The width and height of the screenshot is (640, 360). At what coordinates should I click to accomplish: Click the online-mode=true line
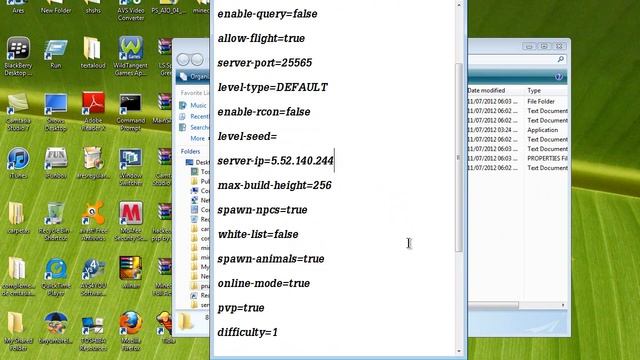click(x=264, y=283)
